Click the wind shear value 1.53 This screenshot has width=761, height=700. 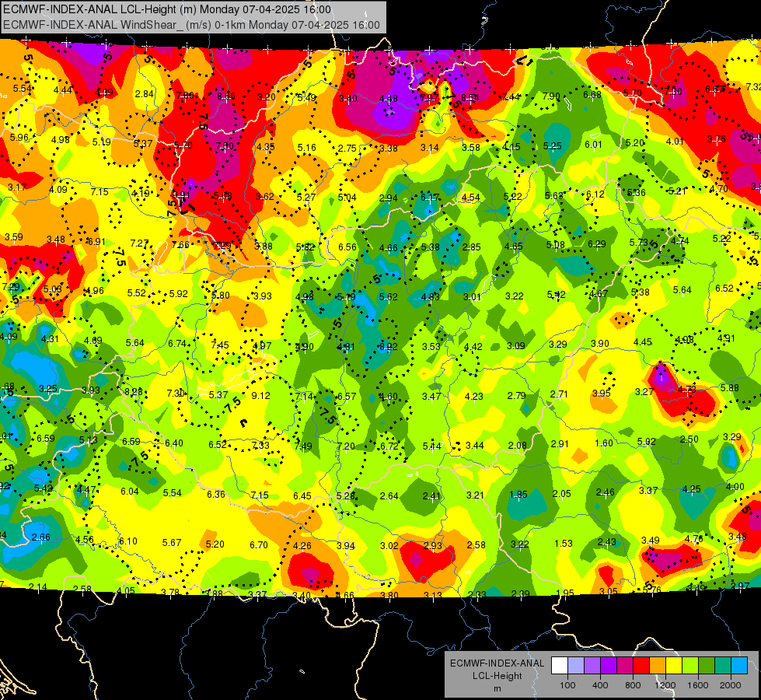pos(564,544)
